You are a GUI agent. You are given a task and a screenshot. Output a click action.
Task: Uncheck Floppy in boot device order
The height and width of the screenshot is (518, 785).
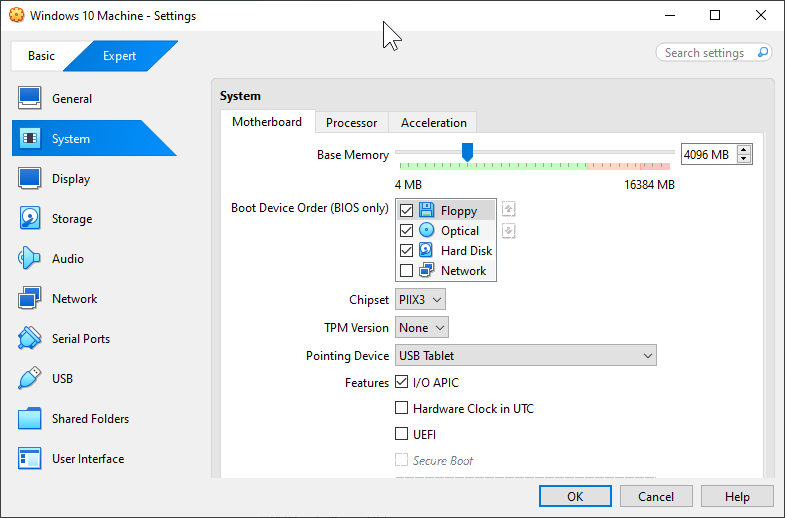(x=406, y=211)
